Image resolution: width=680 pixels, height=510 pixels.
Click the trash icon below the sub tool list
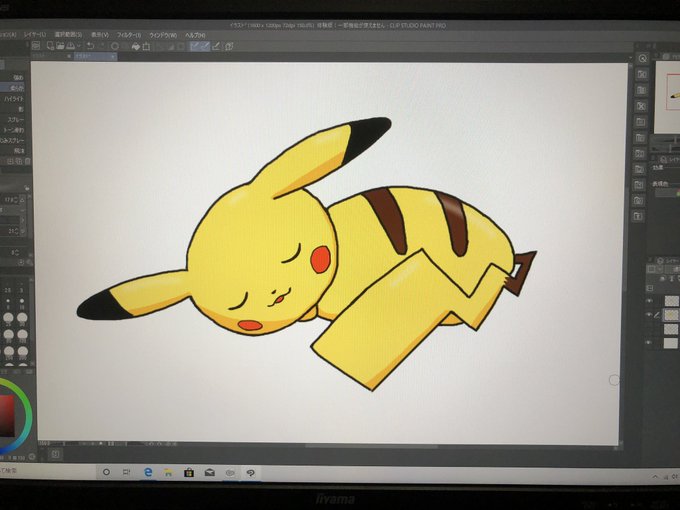27,161
